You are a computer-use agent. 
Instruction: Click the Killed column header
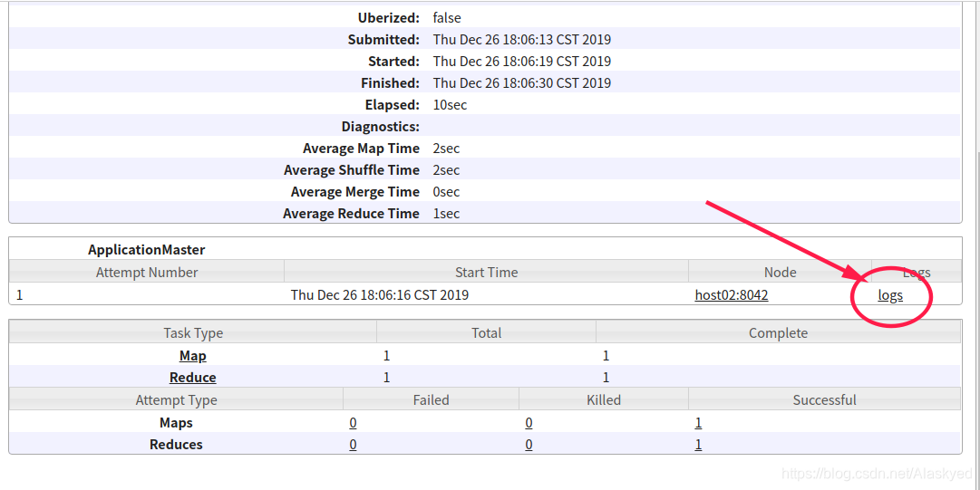(604, 400)
